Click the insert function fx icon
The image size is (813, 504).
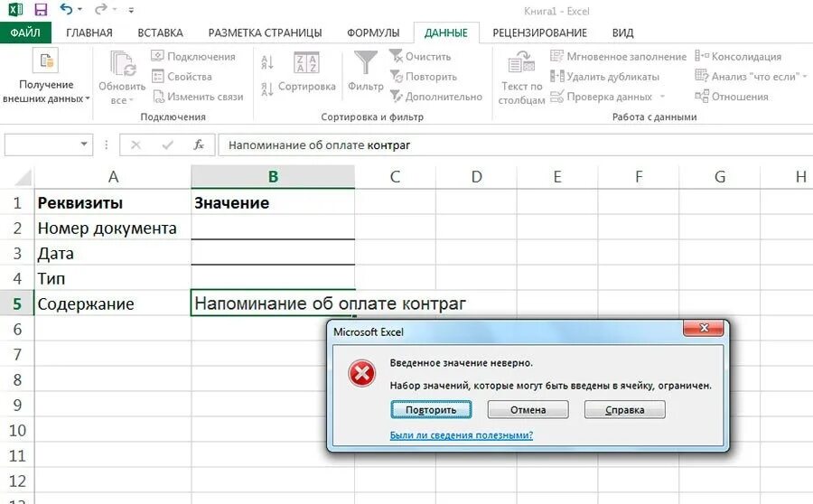[x=199, y=145]
